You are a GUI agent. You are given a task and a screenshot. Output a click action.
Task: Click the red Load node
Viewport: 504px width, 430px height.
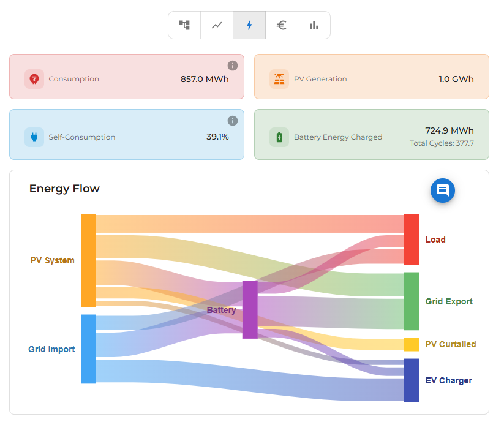(412, 240)
